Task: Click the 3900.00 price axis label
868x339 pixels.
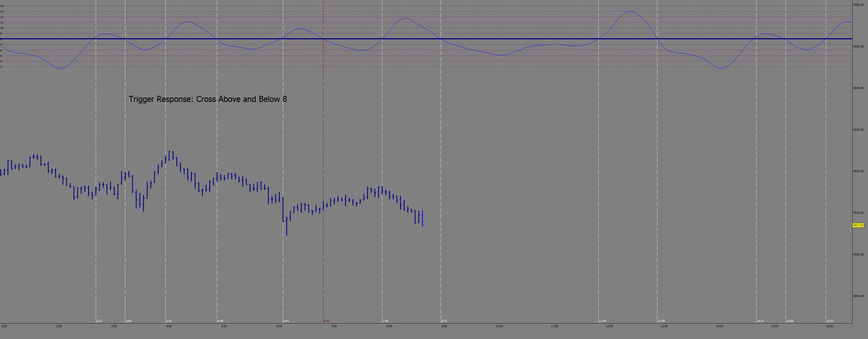Action: pos(859,254)
